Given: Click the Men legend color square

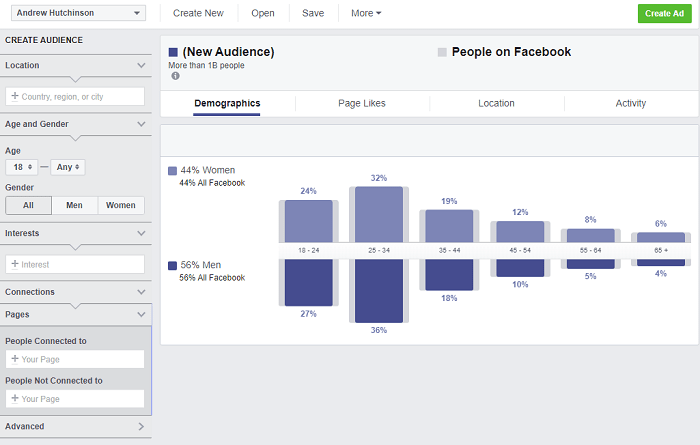Looking at the screenshot, I should (x=172, y=266).
